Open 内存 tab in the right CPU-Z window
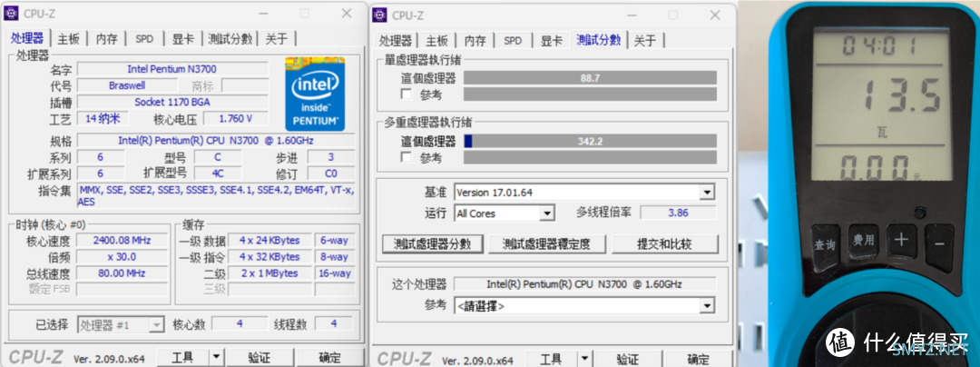980x367 pixels. coord(475,41)
